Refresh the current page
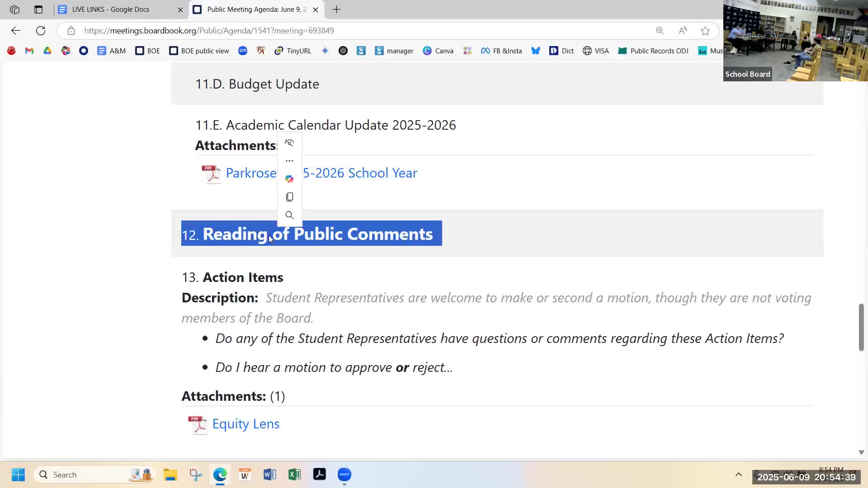868x488 pixels. [x=41, y=31]
